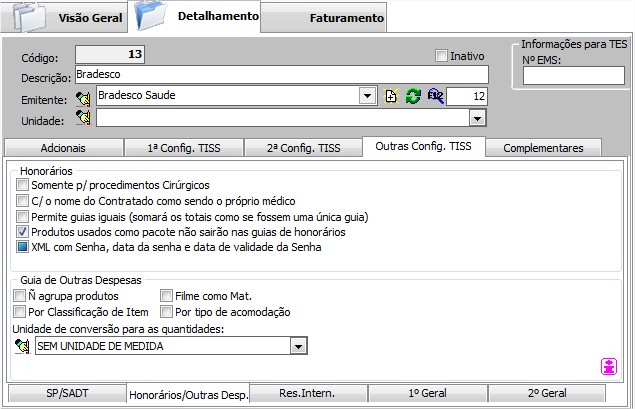The width and height of the screenshot is (635, 409).
Task: Click the Emitente lookup icon
Action: (84, 98)
